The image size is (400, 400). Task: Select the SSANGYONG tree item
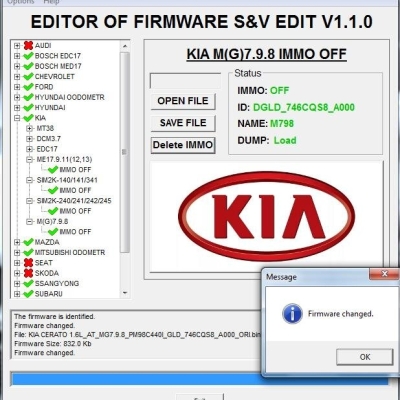[57, 284]
